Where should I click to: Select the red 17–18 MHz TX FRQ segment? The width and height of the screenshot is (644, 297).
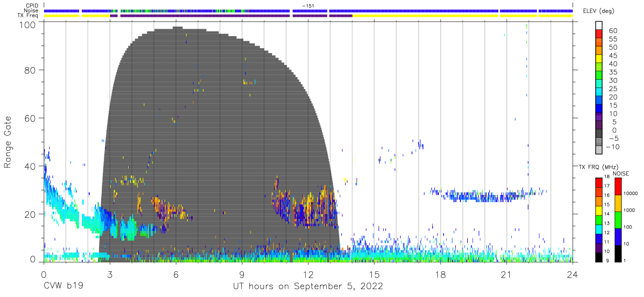[x=599, y=182]
